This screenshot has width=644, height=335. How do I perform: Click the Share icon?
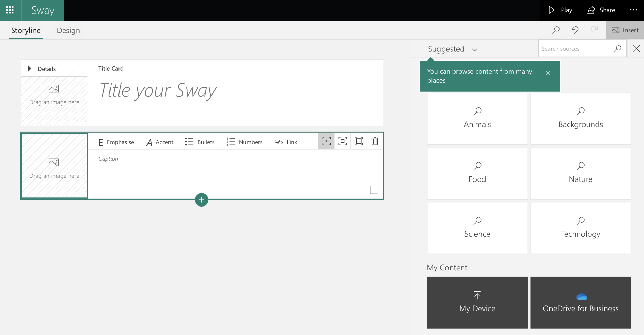(590, 10)
